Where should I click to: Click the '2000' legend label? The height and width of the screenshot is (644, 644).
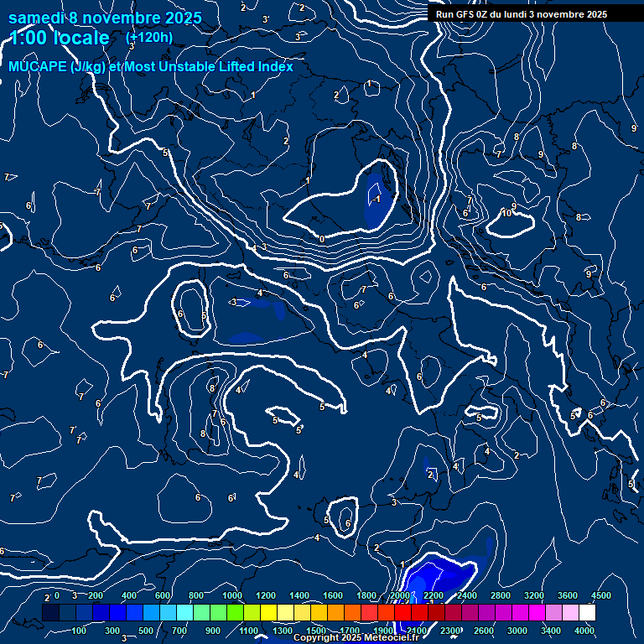[x=400, y=595]
